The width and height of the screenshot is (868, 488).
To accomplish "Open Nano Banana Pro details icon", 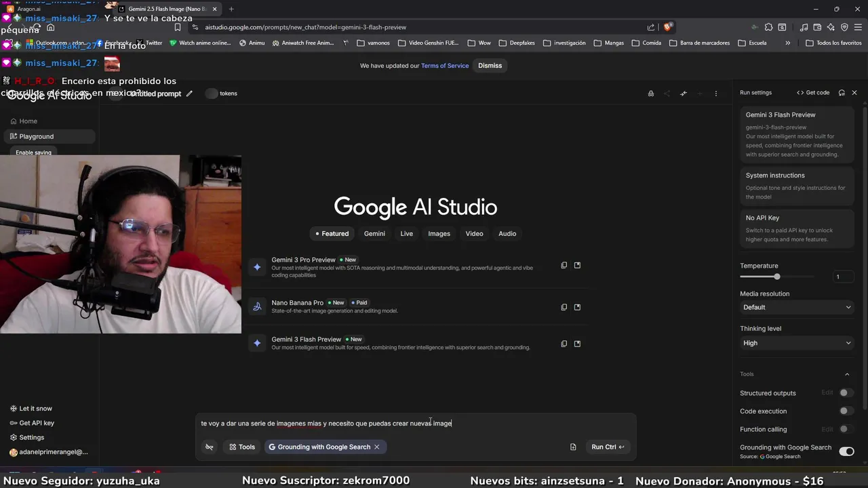I will tap(578, 307).
